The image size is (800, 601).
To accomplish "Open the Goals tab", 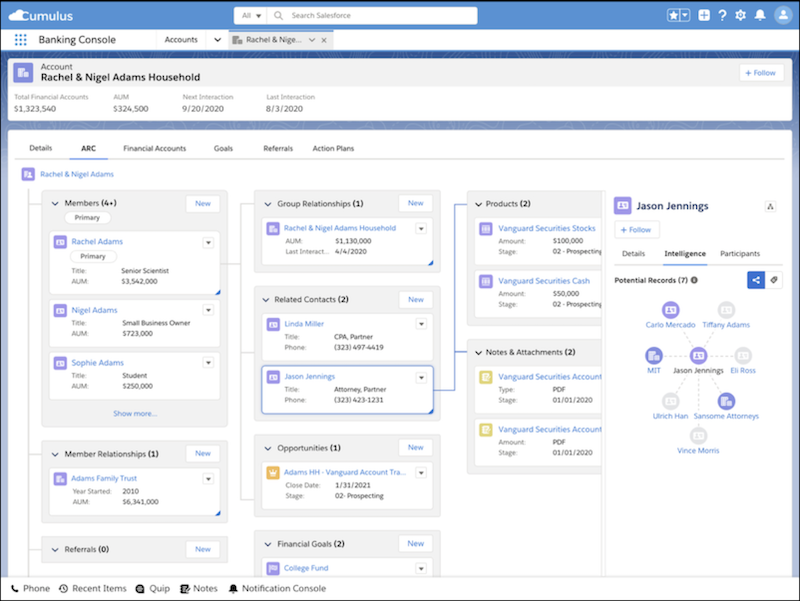I will (x=223, y=148).
